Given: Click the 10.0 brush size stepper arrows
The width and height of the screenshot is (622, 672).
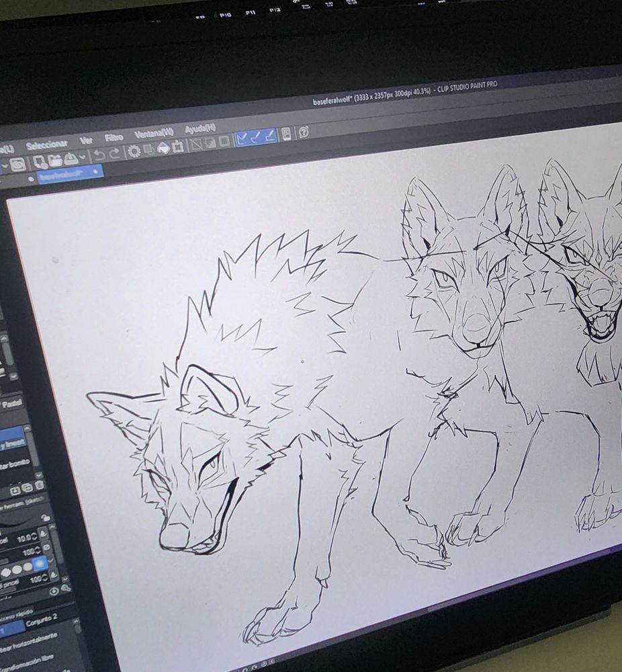Looking at the screenshot, I should tap(34, 537).
